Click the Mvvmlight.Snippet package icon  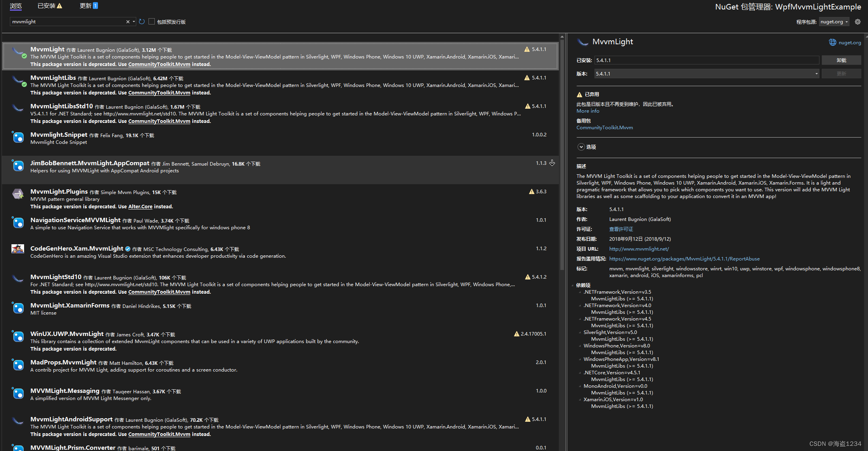coord(18,137)
